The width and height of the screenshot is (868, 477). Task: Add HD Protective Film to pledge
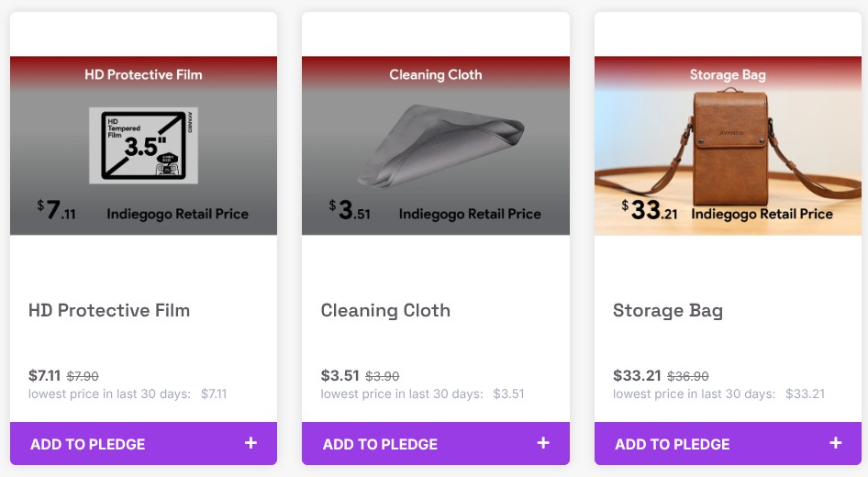click(88, 444)
